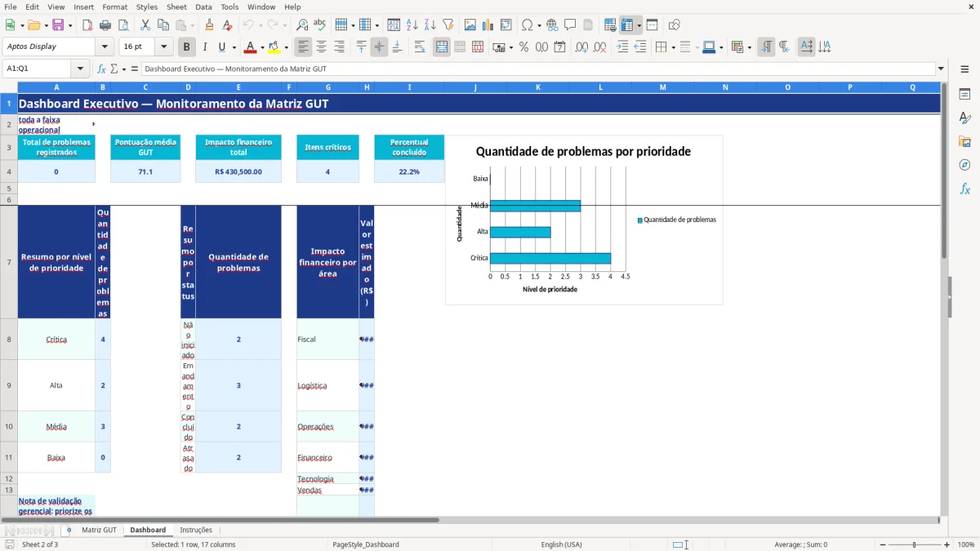
Task: Toggle right-to-left text direction
Action: [784, 47]
